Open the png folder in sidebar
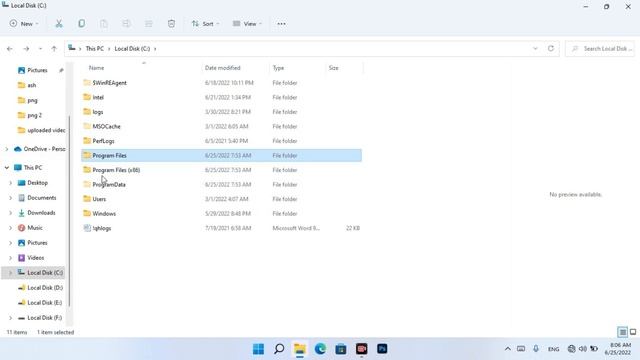 [32, 100]
